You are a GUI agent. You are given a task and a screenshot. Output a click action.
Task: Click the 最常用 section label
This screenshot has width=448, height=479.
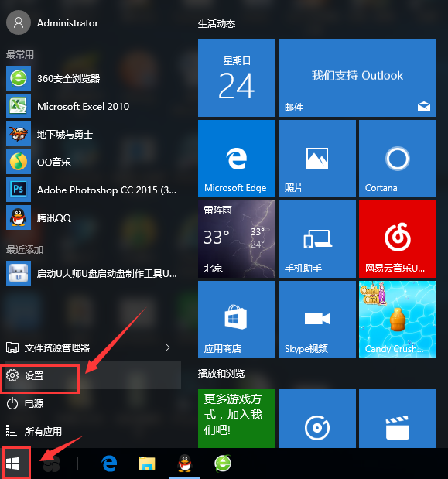click(x=20, y=55)
